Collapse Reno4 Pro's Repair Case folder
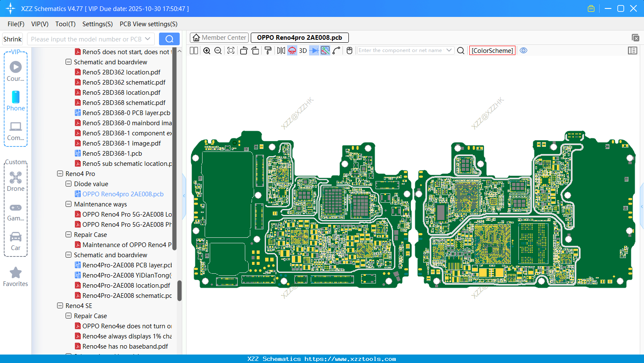 pos(69,234)
